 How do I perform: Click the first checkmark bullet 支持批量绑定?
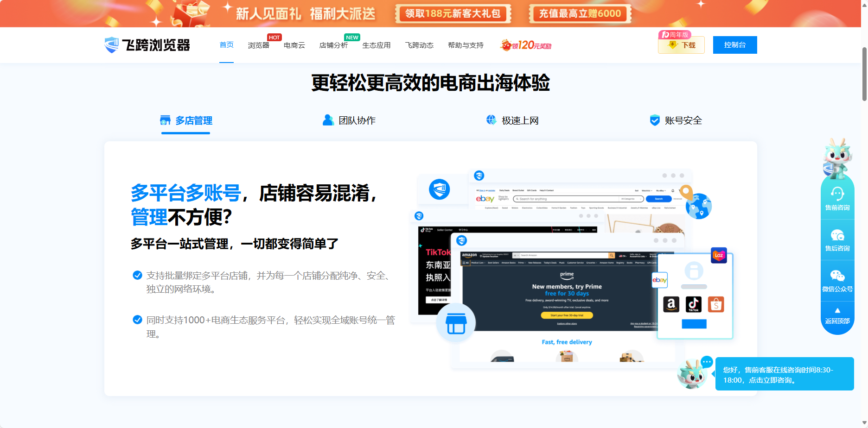coord(137,275)
